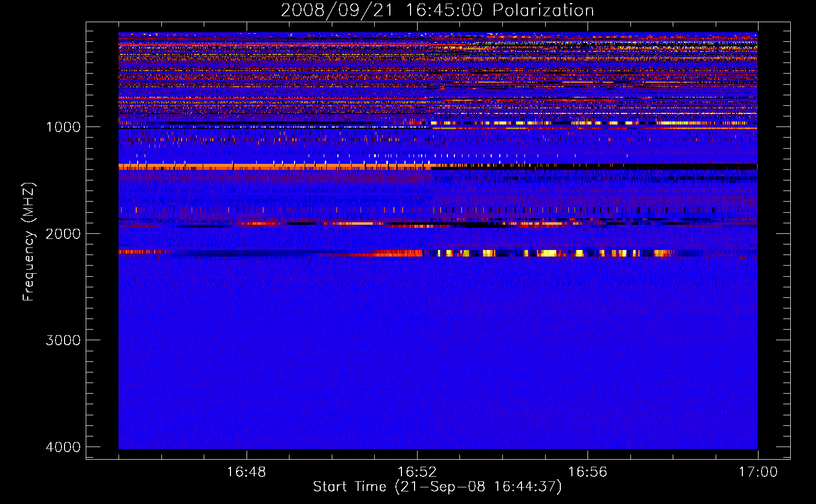Click the '1000' frequency tick label
The height and width of the screenshot is (504, 816).
click(x=63, y=127)
